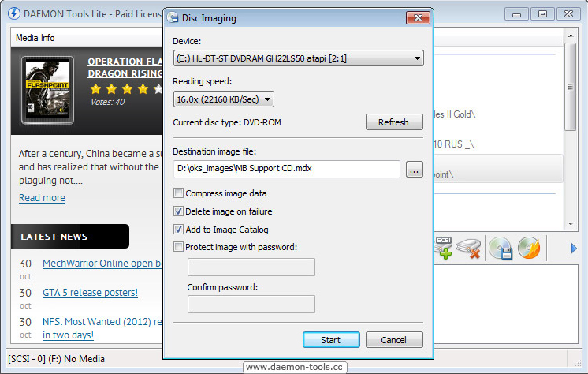Open the MechWarrior Online news link
Image resolution: width=588 pixels, height=374 pixels.
point(102,264)
